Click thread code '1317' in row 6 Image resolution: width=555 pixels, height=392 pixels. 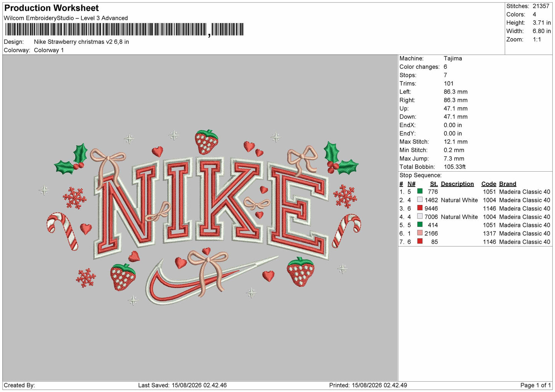coord(489,233)
